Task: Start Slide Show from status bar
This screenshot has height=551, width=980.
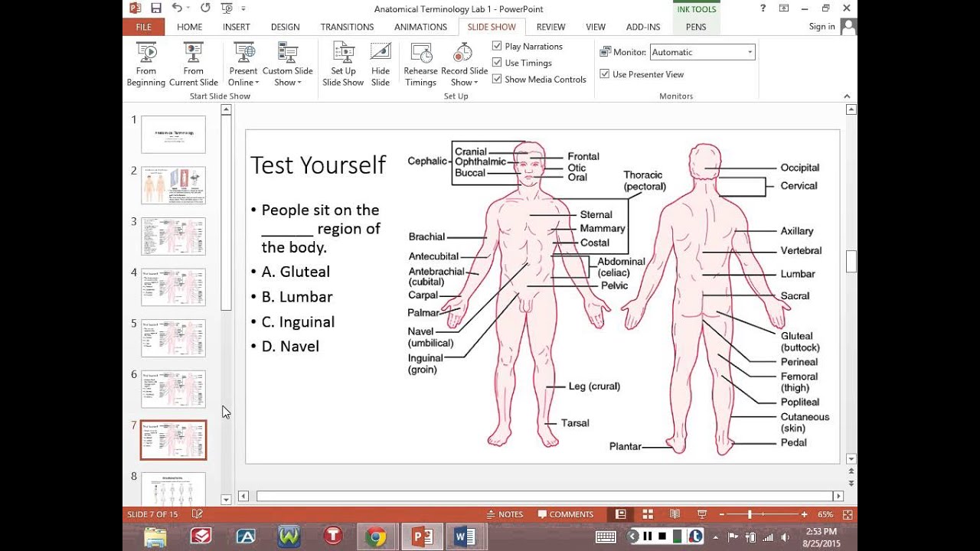Action: click(702, 514)
